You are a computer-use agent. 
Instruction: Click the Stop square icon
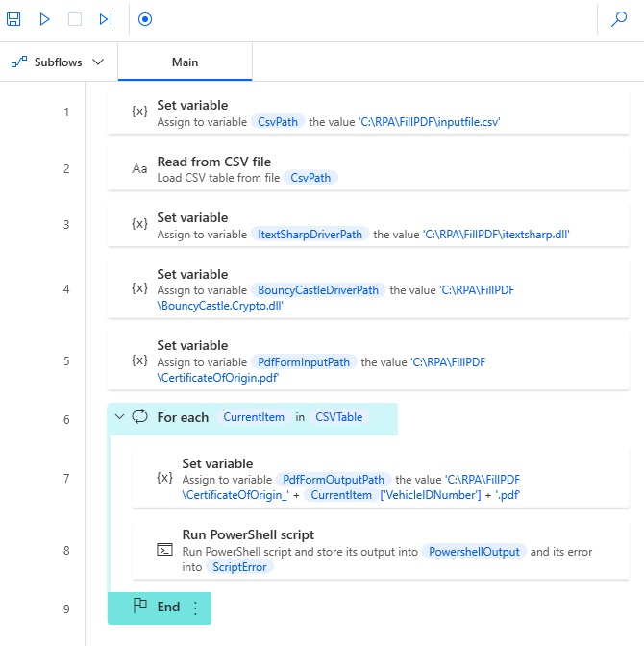tap(75, 19)
